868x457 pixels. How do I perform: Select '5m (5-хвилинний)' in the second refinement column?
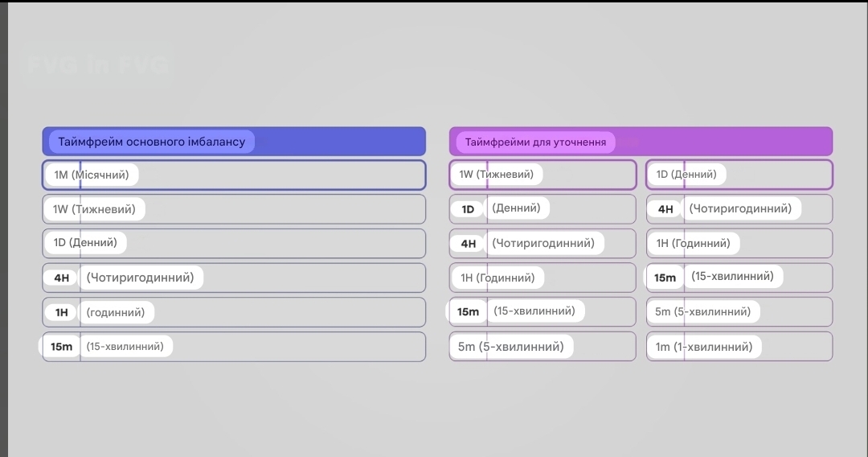(x=703, y=311)
